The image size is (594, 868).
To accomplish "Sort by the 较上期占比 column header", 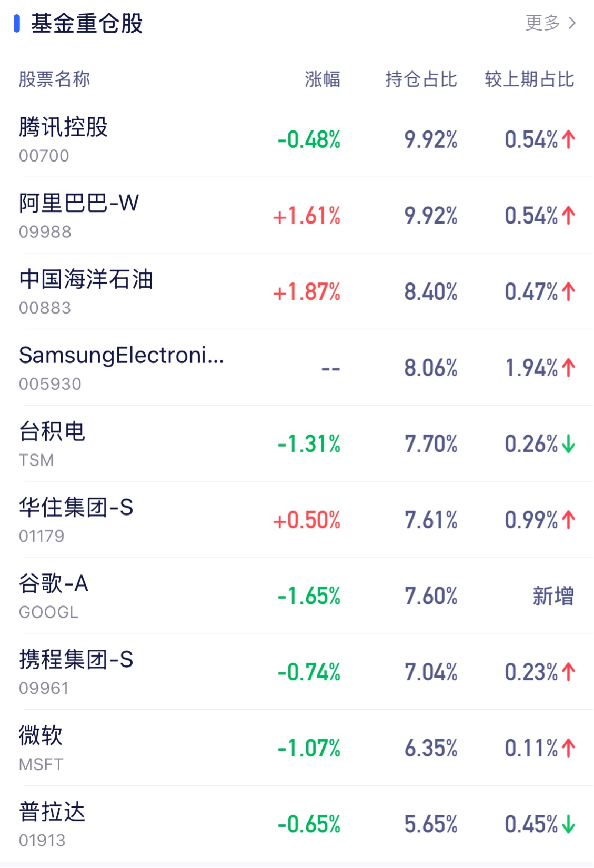I will pos(529,79).
